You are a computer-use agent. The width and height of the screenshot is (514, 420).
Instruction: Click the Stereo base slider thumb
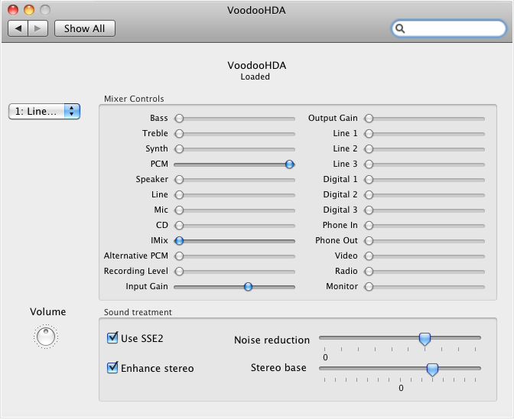tap(432, 370)
